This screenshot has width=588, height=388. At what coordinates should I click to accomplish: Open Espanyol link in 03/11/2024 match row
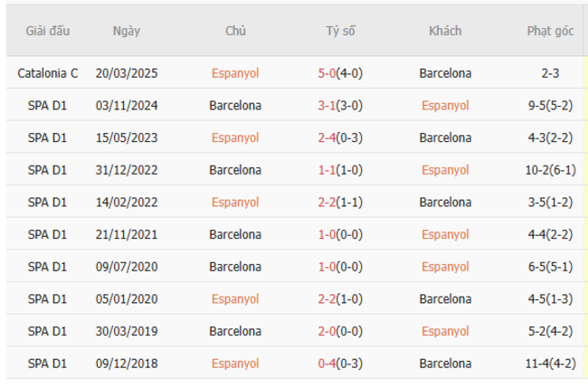(x=445, y=106)
